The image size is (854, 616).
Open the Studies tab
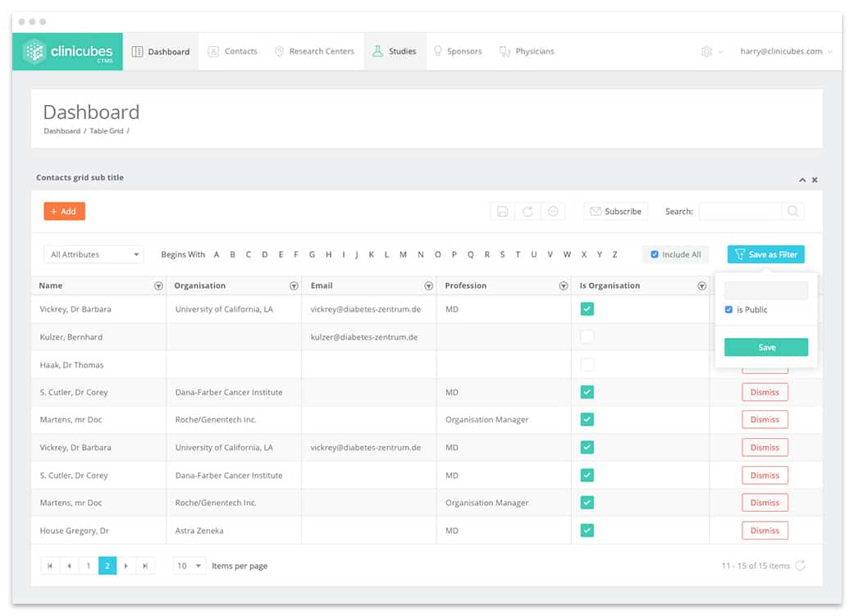pos(395,51)
